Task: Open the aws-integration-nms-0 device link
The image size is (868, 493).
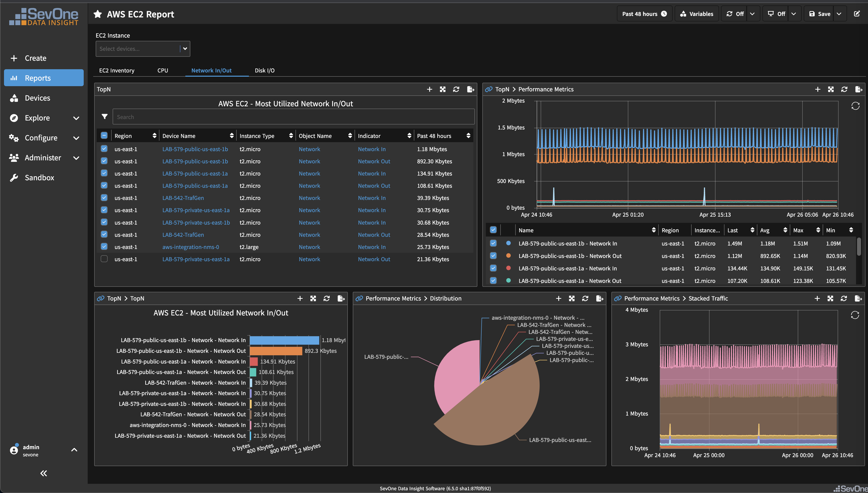Action: [190, 247]
